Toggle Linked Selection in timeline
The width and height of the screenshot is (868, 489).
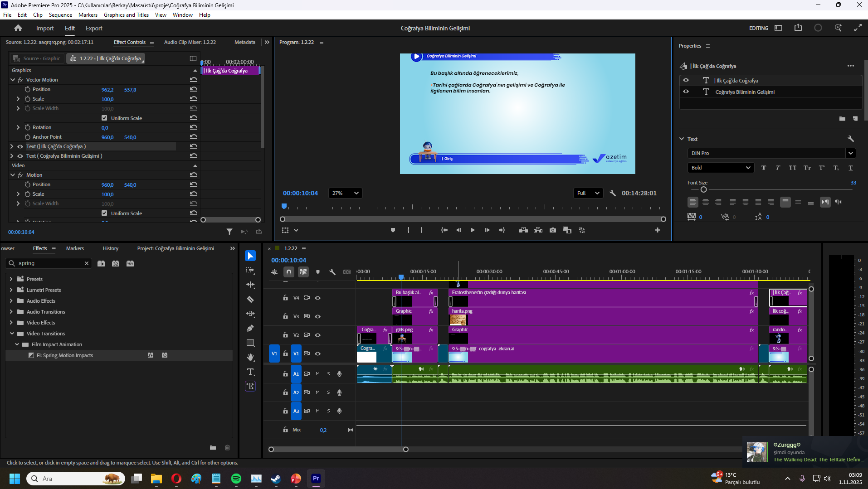(x=303, y=272)
